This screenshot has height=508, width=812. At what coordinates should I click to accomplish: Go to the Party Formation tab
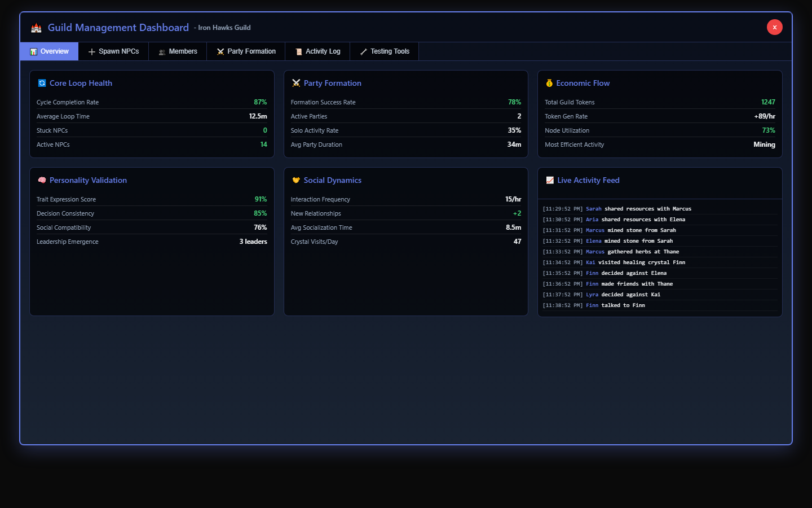(246, 51)
